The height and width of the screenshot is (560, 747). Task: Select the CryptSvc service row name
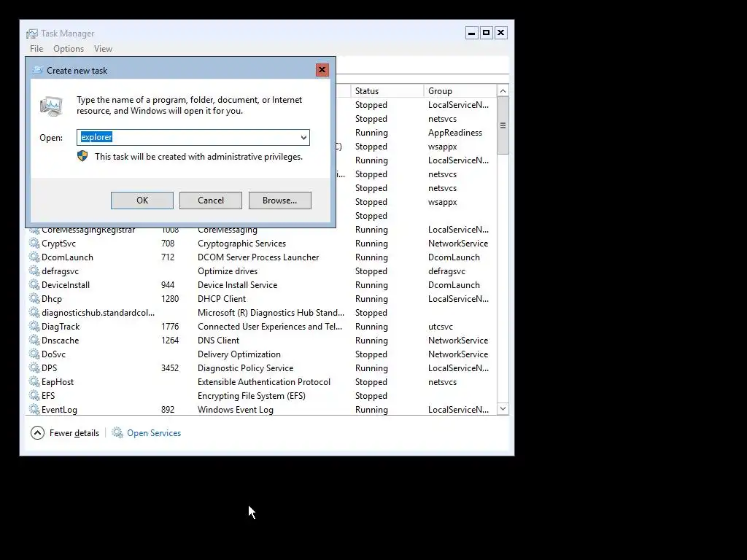[x=58, y=244]
